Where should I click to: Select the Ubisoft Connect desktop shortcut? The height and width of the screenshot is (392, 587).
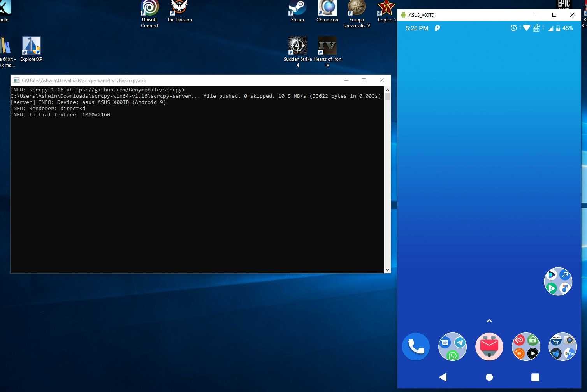(149, 14)
